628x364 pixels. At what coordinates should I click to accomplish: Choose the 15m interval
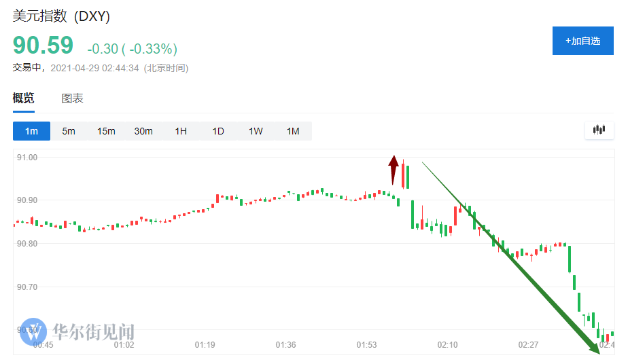(x=106, y=131)
